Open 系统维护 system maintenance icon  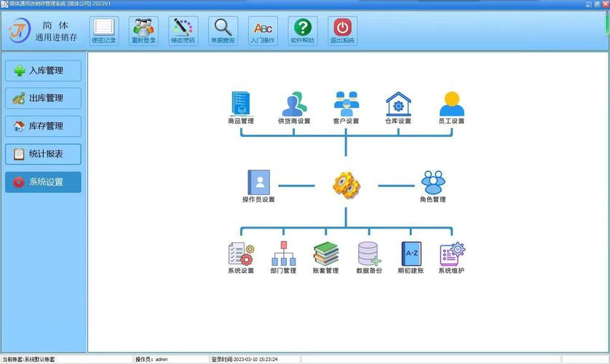pyautogui.click(x=451, y=258)
